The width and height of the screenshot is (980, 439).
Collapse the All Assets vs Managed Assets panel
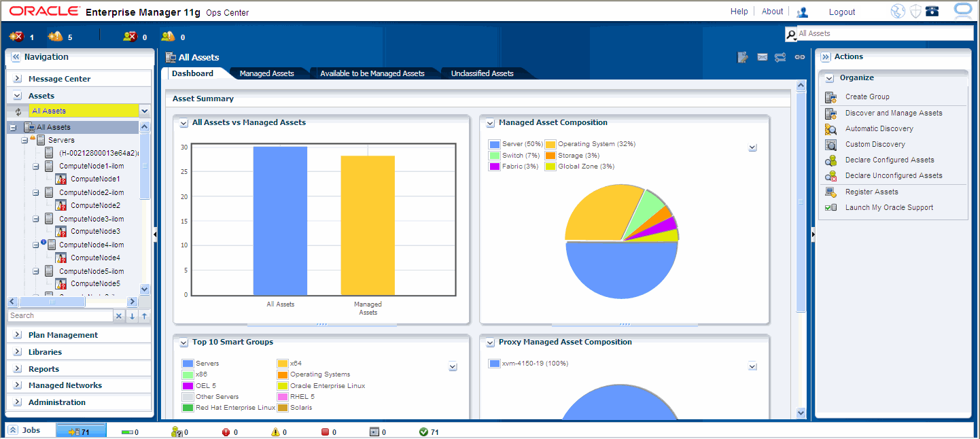183,123
